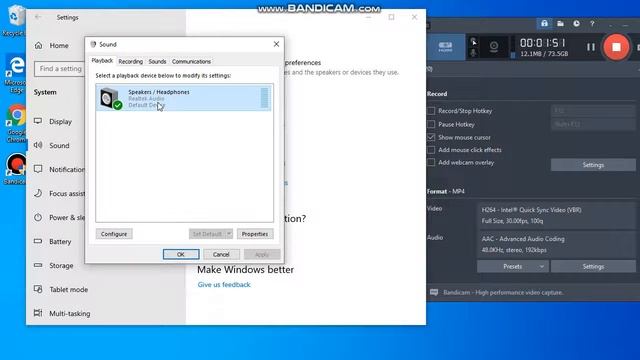Switch to the Sounds tab
Screen dimensions: 640x360
pyautogui.click(x=157, y=61)
